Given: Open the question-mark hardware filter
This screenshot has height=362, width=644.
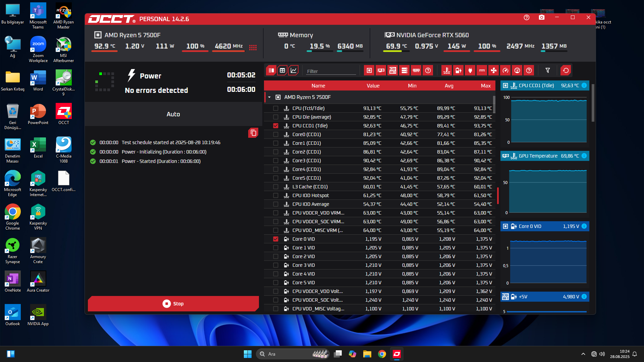Looking at the screenshot, I should [428, 70].
